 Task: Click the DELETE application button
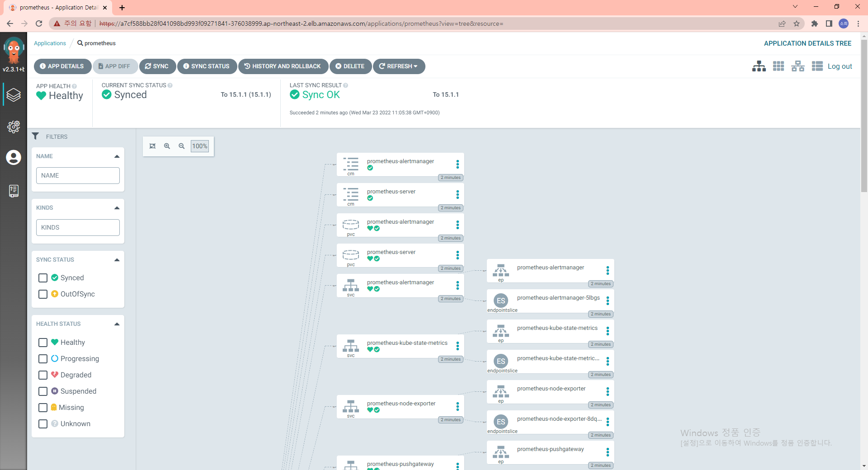tap(350, 66)
